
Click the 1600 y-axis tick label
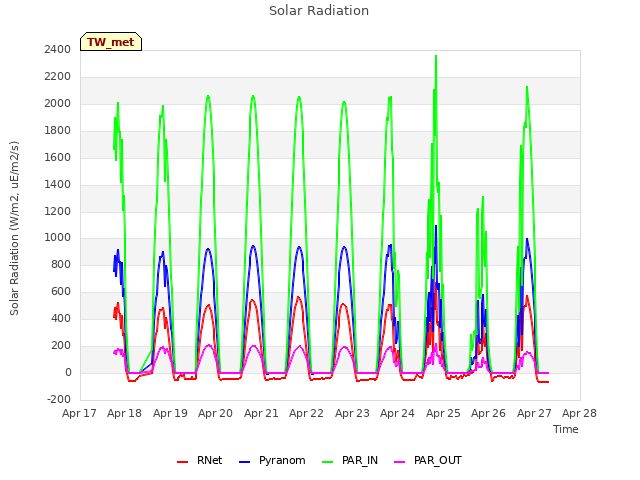click(x=58, y=157)
